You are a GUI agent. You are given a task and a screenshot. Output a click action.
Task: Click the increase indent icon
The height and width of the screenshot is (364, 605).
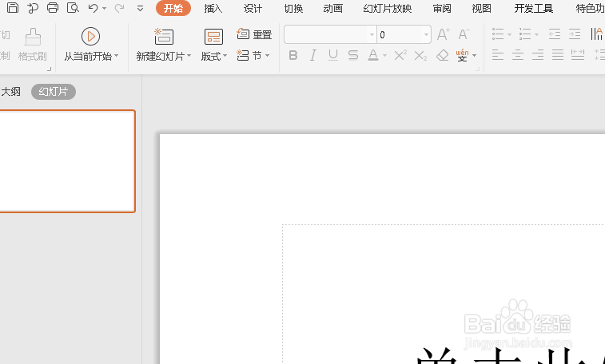tap(575, 34)
